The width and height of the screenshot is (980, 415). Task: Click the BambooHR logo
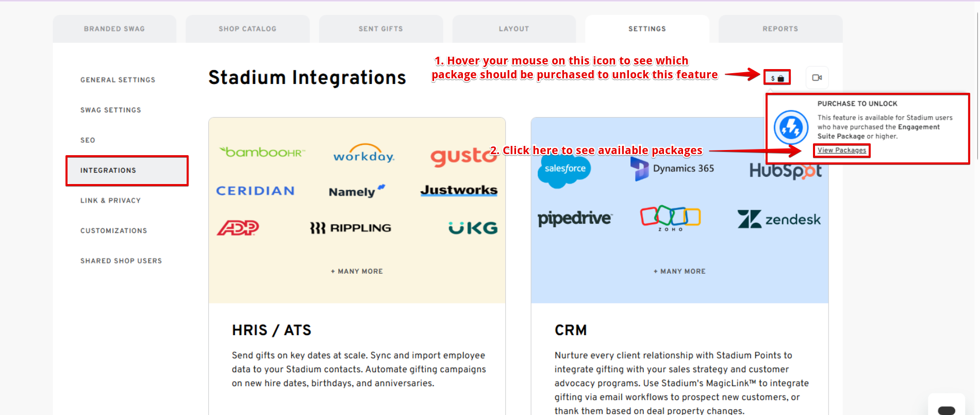pyautogui.click(x=262, y=153)
